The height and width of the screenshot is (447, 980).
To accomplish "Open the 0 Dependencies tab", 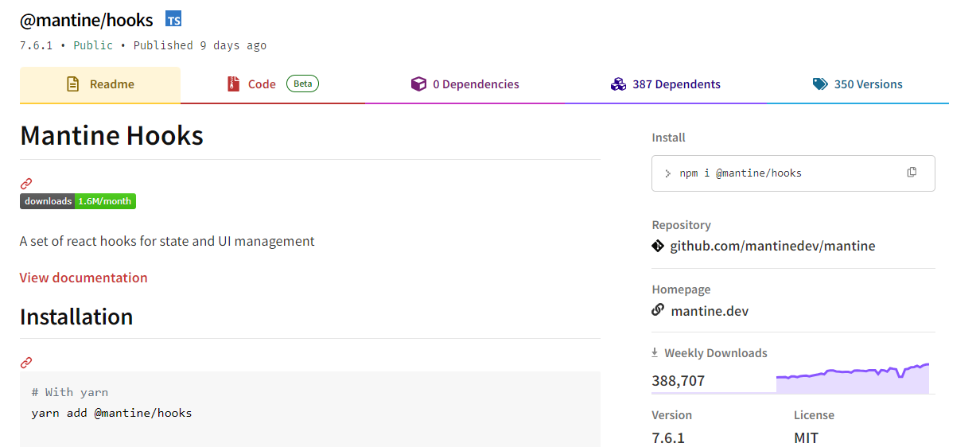I will (x=465, y=84).
